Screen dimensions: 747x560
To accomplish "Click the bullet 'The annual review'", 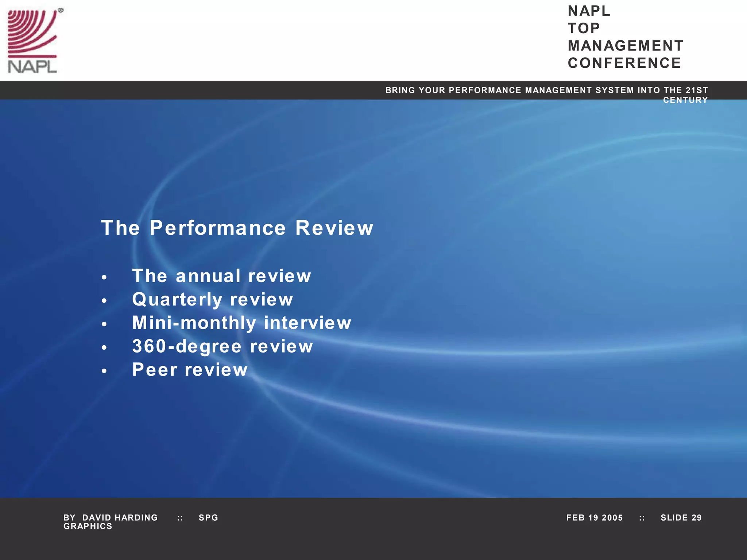I will click(222, 276).
